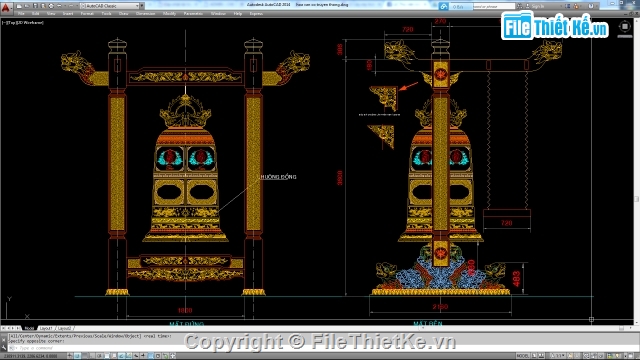
Task: Open the File menu
Action: click(21, 13)
